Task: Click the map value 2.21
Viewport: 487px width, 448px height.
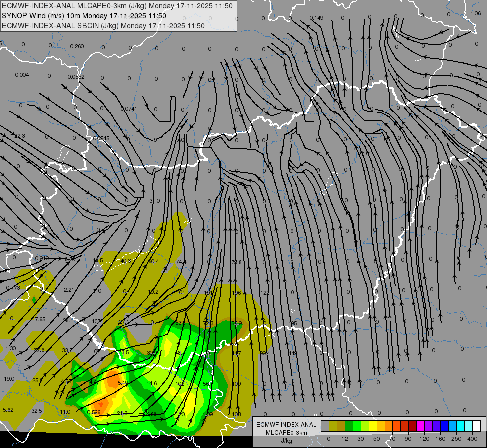Action: tap(69, 289)
